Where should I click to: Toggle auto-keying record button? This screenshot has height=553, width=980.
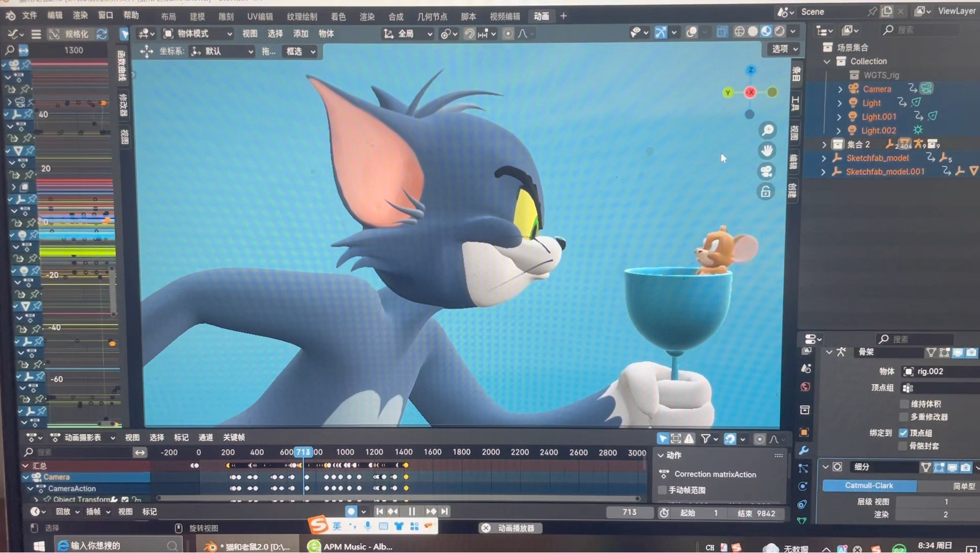coord(351,512)
